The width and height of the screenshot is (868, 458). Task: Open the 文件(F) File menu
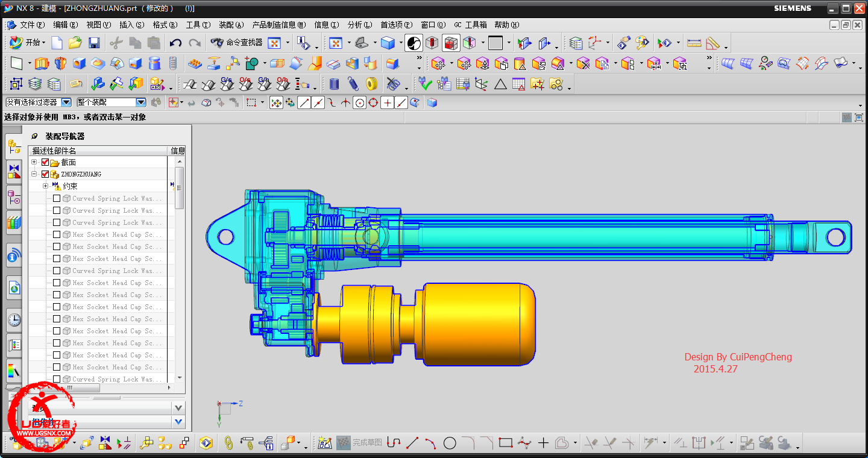[32, 25]
